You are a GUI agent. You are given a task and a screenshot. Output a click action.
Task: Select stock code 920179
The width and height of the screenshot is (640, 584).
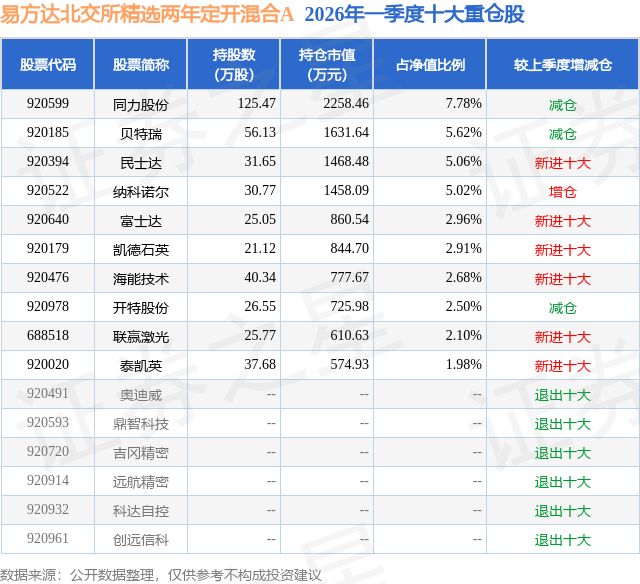pos(48,249)
